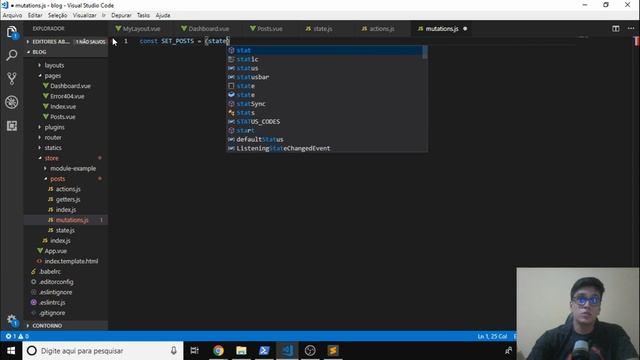Choose the 'STATUS_CODES' autocomplete suggestion
The height and width of the screenshot is (360, 640).
point(324,122)
